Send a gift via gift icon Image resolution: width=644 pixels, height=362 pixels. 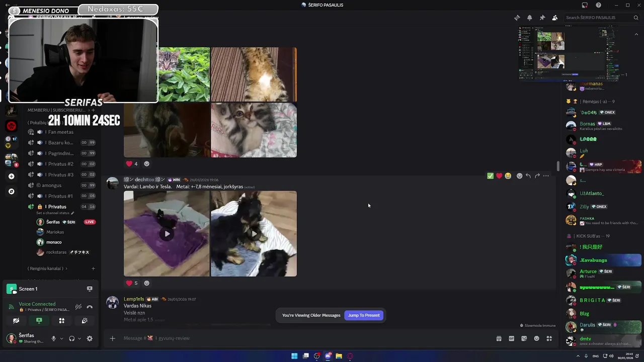(499, 338)
